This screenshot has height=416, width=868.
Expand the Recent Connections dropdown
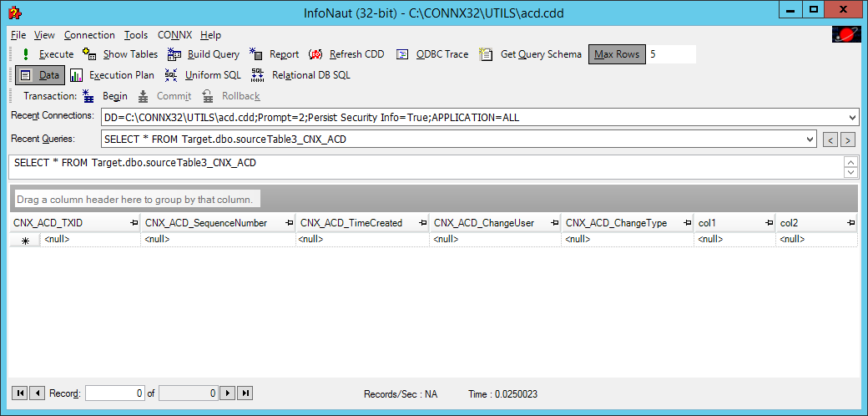[852, 118]
